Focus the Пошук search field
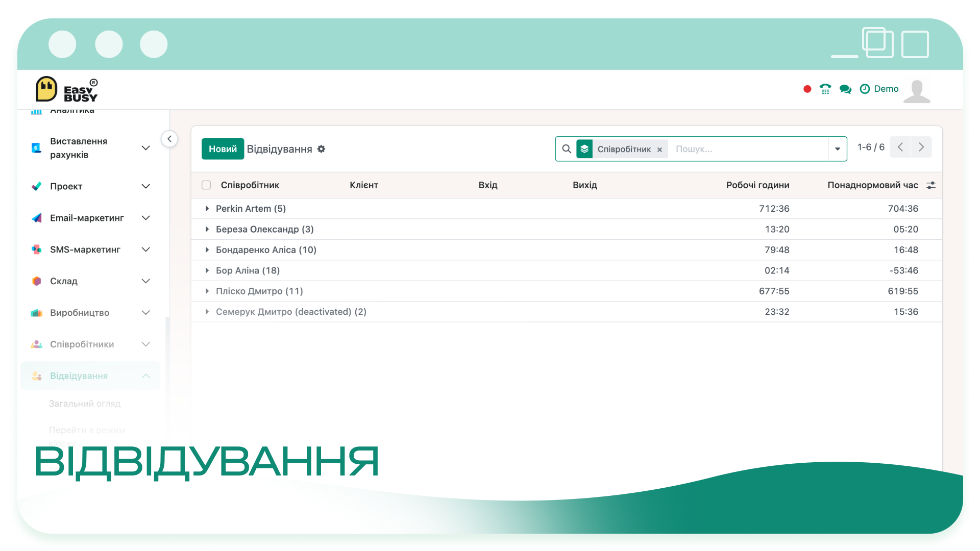The height and width of the screenshot is (551, 980). click(748, 149)
